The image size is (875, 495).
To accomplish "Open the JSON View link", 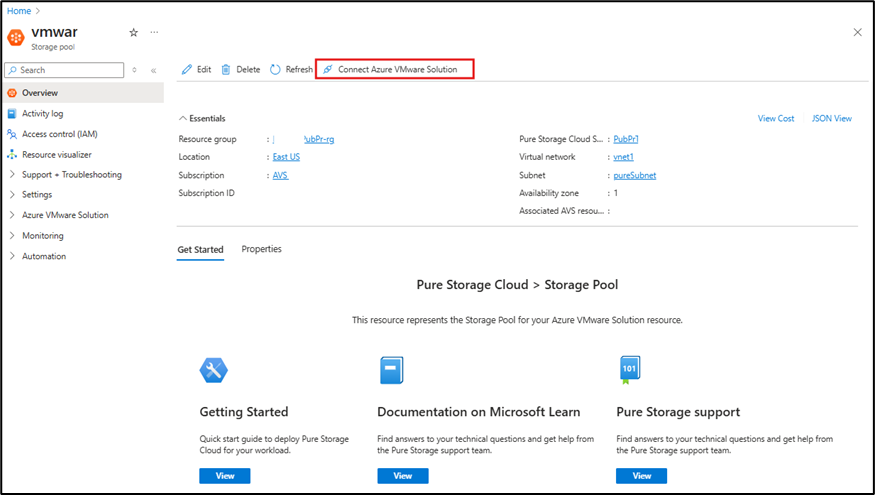I will [x=831, y=118].
